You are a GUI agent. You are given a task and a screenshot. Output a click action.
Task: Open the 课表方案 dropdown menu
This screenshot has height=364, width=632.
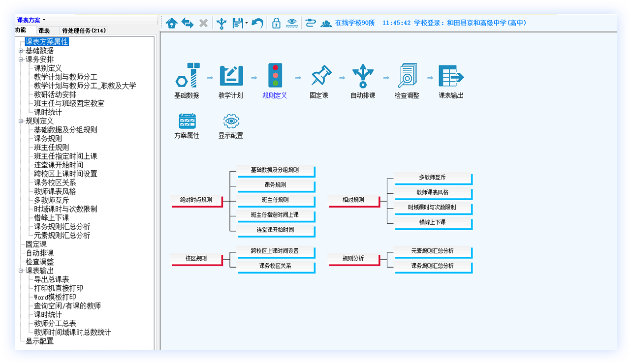(x=31, y=20)
